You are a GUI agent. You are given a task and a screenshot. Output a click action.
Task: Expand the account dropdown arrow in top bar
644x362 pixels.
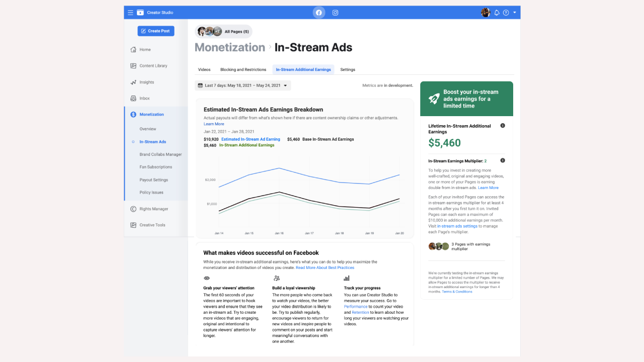515,13
